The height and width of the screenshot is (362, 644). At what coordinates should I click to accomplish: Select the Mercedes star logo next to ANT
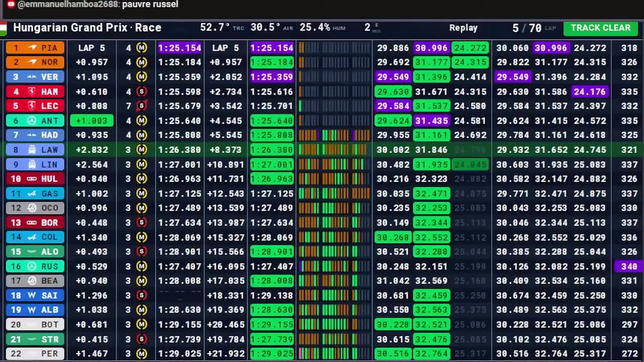click(32, 121)
